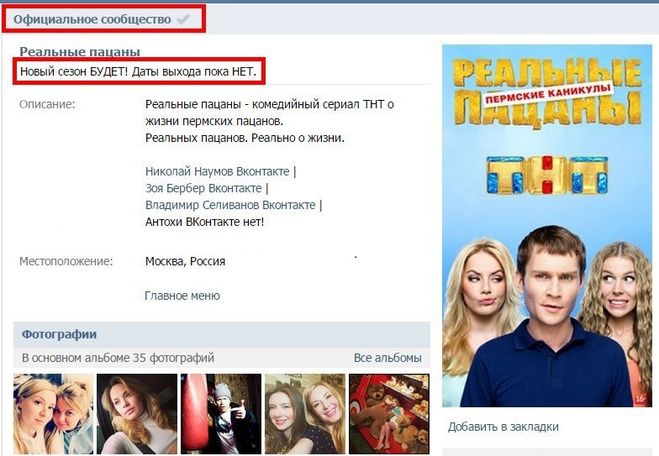
Task: Open fourth photo thumbnail of two smiling women
Action: pos(305,414)
